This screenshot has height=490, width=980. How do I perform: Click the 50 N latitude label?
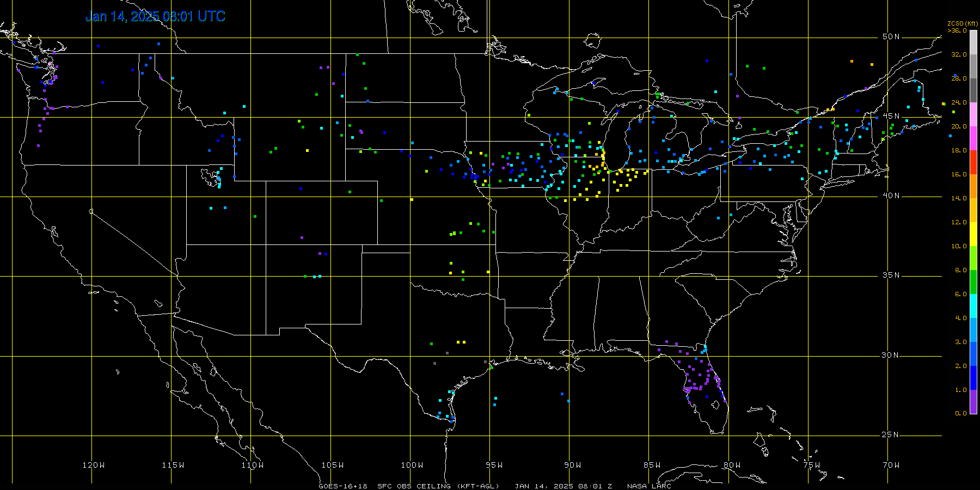[891, 36]
